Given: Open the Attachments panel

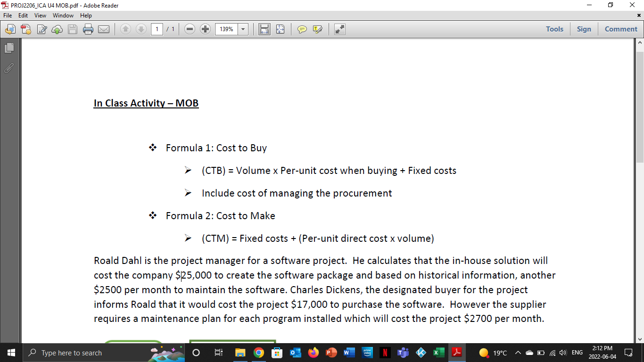Looking at the screenshot, I should pyautogui.click(x=8, y=68).
